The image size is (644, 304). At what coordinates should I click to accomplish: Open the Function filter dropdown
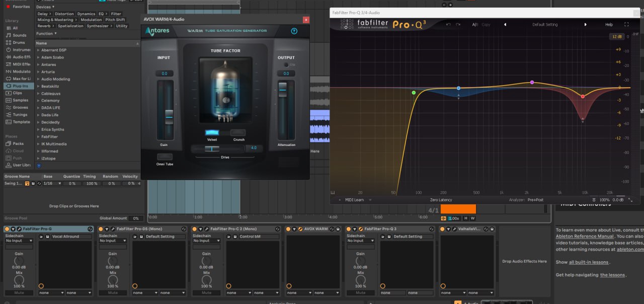coord(46,33)
